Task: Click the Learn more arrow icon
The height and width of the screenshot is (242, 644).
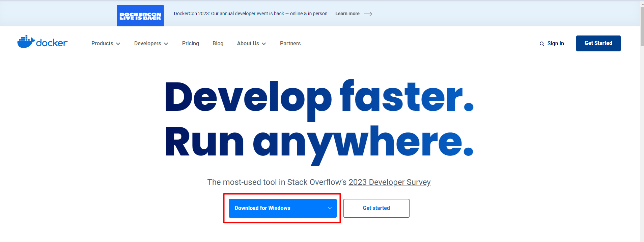Action: 368,14
